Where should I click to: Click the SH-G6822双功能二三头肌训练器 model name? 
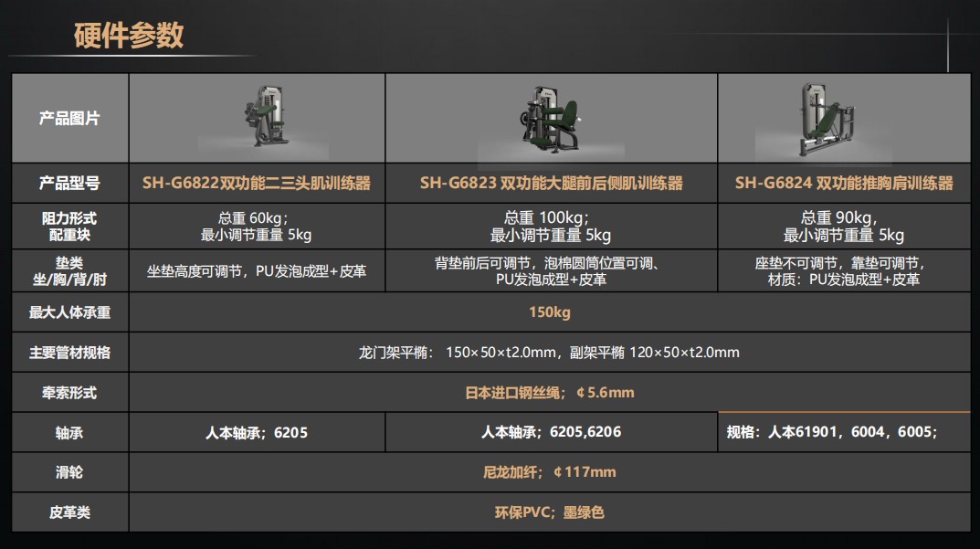point(257,183)
